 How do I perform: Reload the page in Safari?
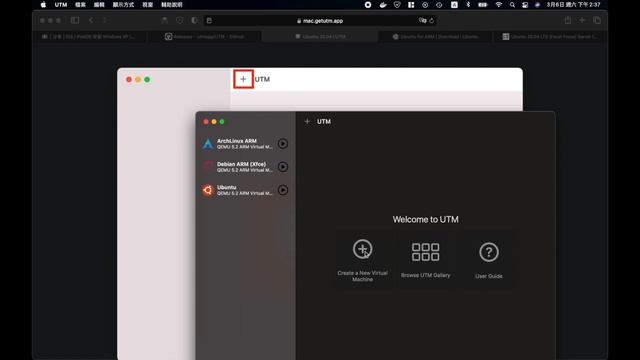tap(431, 20)
